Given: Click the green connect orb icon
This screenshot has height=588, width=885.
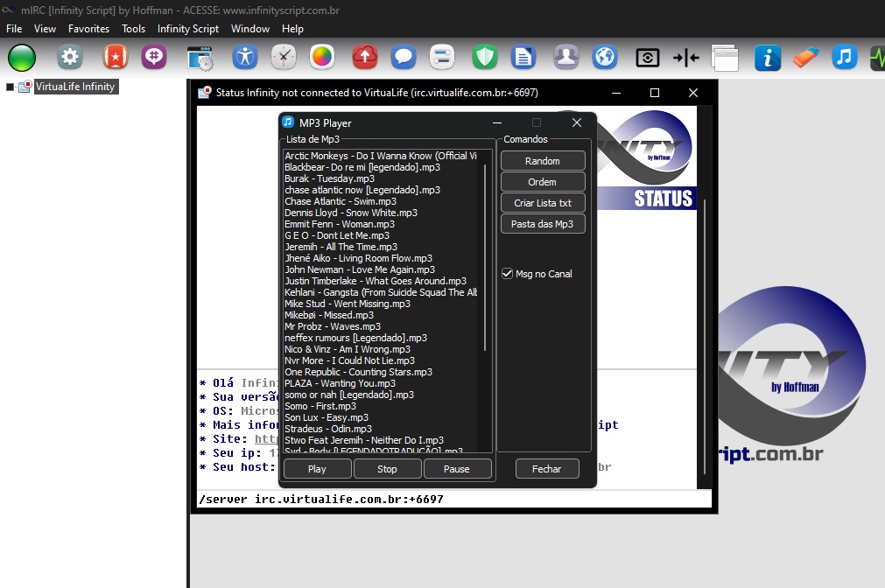Looking at the screenshot, I should pyautogui.click(x=22, y=58).
